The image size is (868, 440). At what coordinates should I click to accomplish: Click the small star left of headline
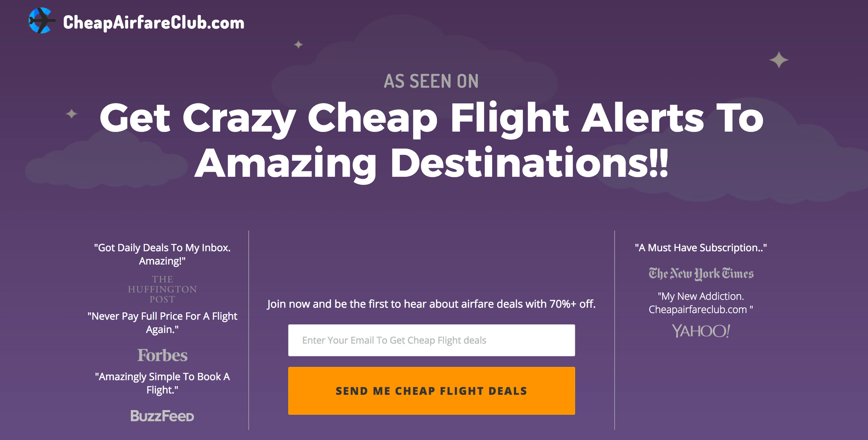[x=71, y=114]
